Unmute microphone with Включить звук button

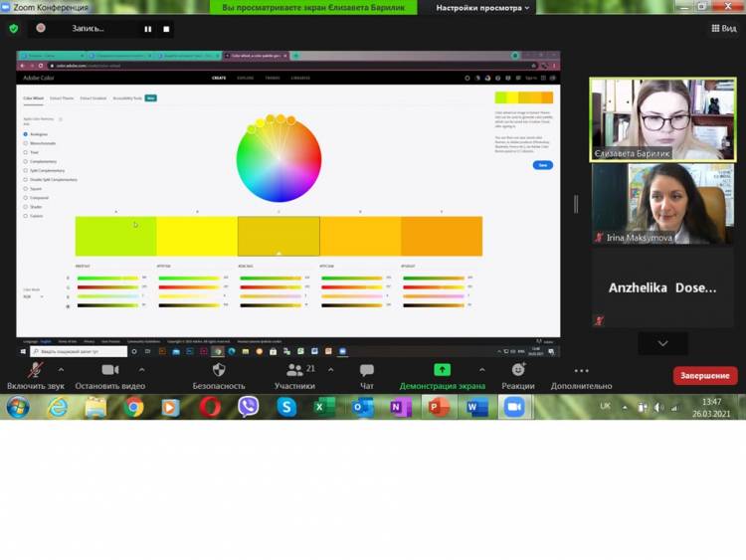click(x=36, y=371)
